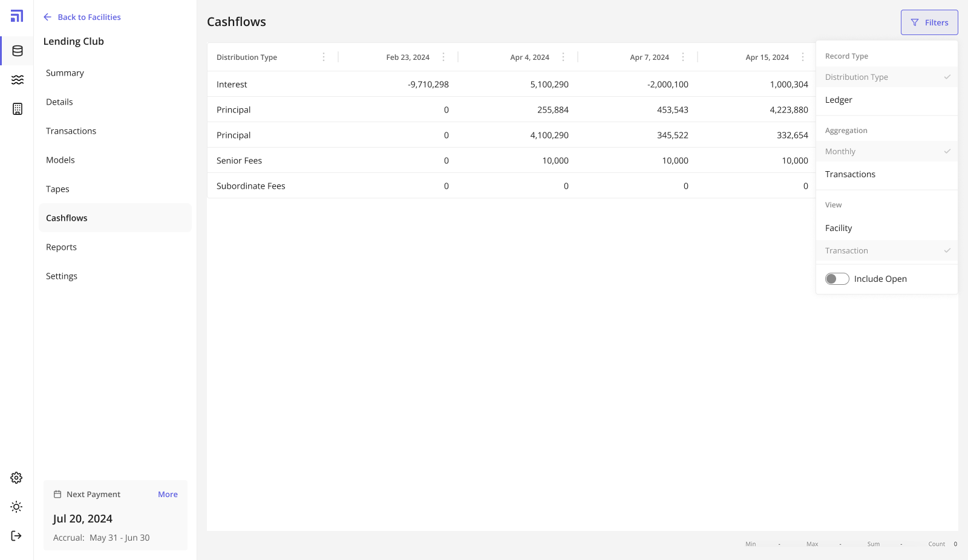The width and height of the screenshot is (968, 560).
Task: Click Back to Facilities link
Action: pyautogui.click(x=82, y=17)
